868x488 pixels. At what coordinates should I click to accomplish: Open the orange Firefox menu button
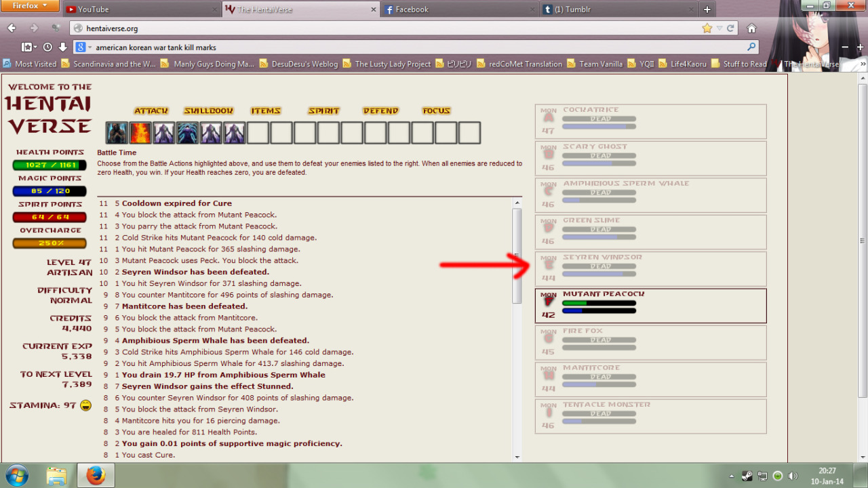click(x=30, y=5)
